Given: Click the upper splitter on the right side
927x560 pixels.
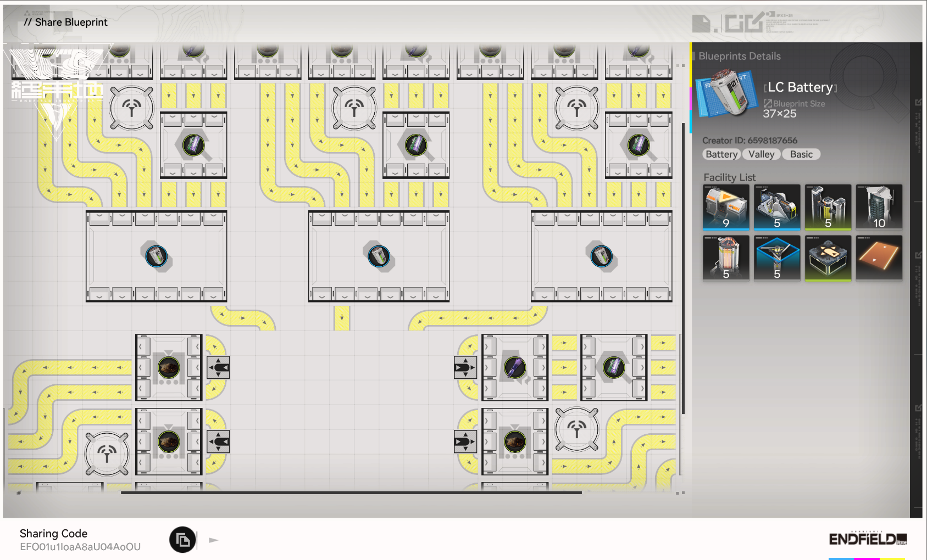Looking at the screenshot, I should click(x=465, y=367).
